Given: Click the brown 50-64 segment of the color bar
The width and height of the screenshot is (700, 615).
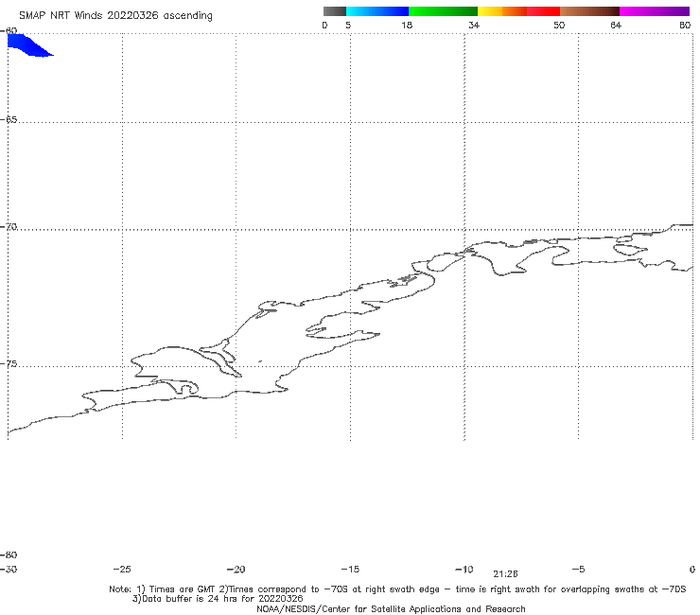Looking at the screenshot, I should coord(589,11).
